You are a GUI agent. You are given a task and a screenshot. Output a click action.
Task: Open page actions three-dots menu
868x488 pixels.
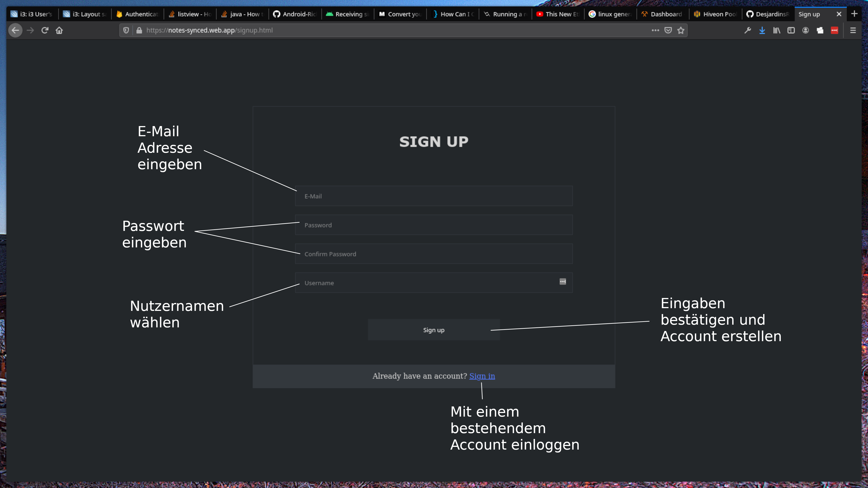point(655,30)
